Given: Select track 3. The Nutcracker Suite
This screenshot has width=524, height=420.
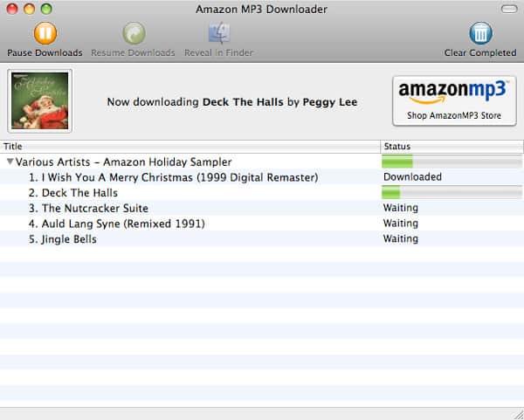Looking at the screenshot, I should pos(262,208).
